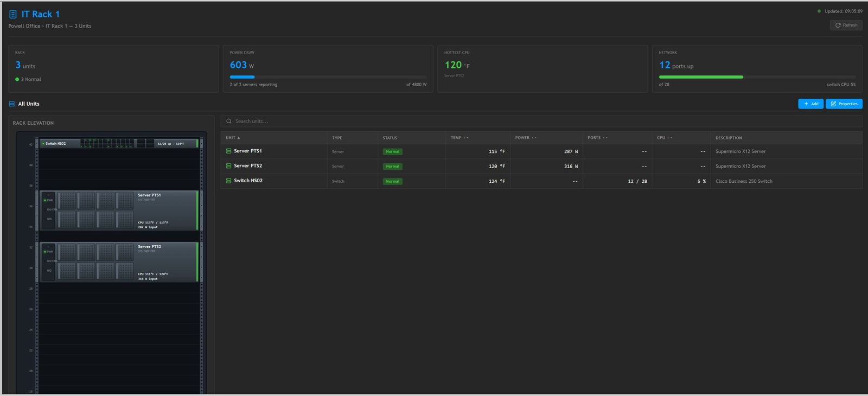Image resolution: width=868 pixels, height=396 pixels.
Task: Click the All Units section icon
Action: coord(11,104)
